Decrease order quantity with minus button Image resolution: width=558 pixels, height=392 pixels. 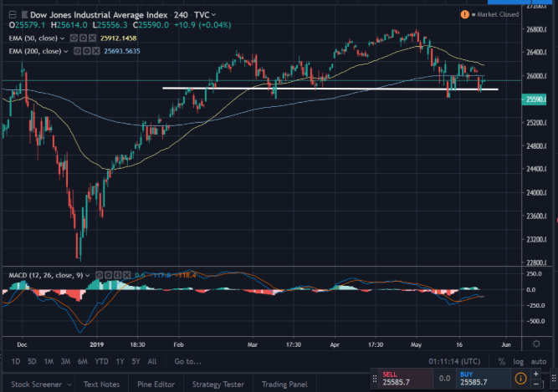[x=535, y=384]
